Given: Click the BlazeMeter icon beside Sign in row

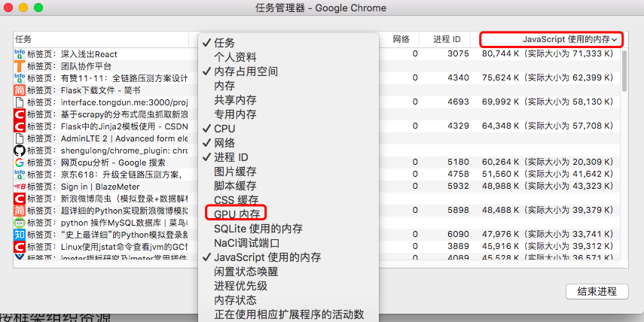Looking at the screenshot, I should [x=20, y=187].
